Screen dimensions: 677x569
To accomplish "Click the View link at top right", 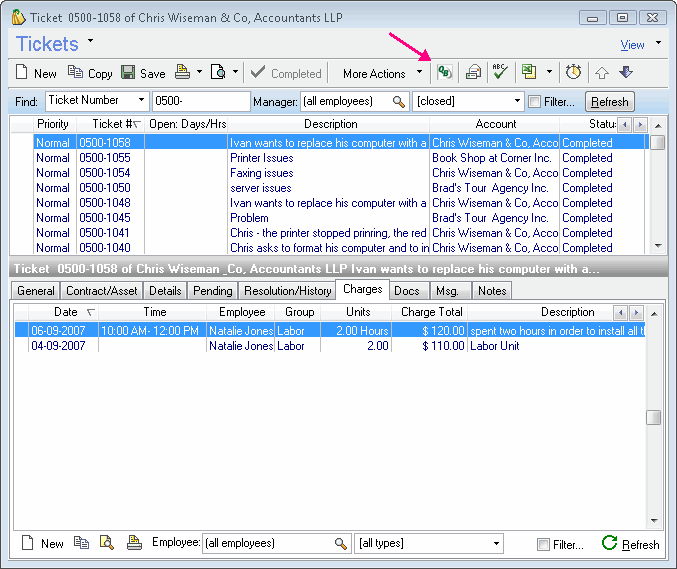I will pos(632,45).
